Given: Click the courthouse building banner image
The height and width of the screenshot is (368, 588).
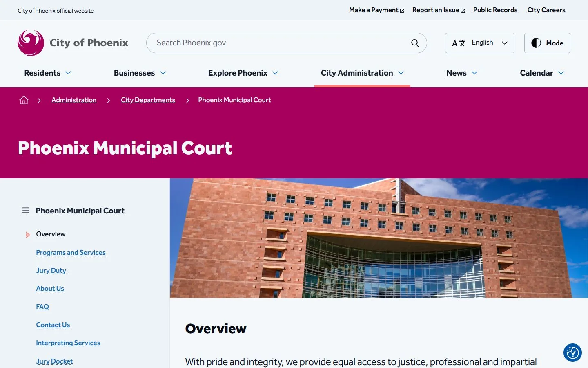Looking at the screenshot, I should (x=379, y=238).
